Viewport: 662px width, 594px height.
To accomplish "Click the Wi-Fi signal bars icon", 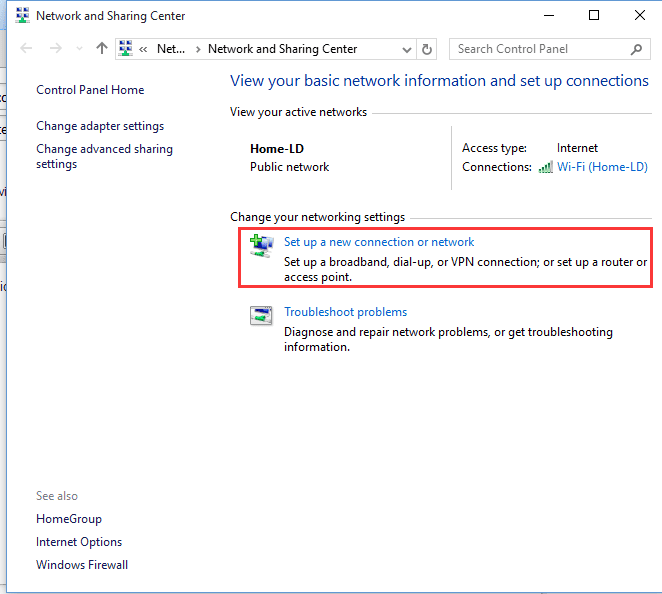I will [x=545, y=167].
